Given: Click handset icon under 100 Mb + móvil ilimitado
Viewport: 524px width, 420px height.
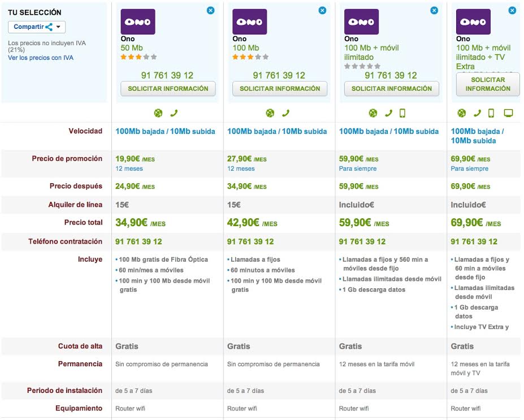Looking at the screenshot, I should (x=388, y=113).
